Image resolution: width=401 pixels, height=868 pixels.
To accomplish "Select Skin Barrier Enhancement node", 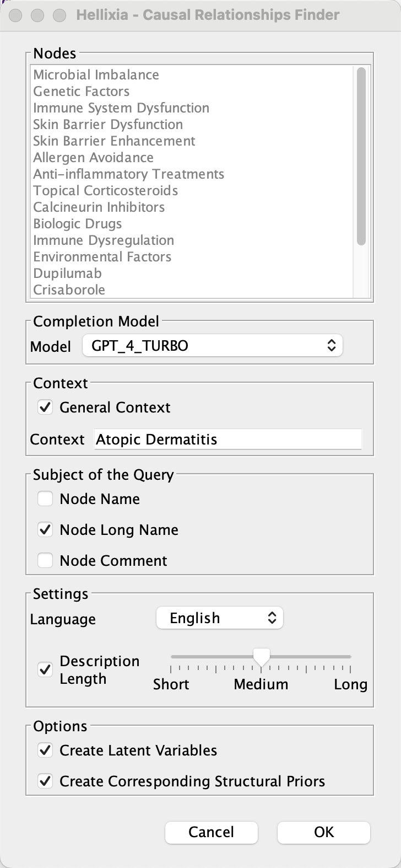I will [114, 141].
